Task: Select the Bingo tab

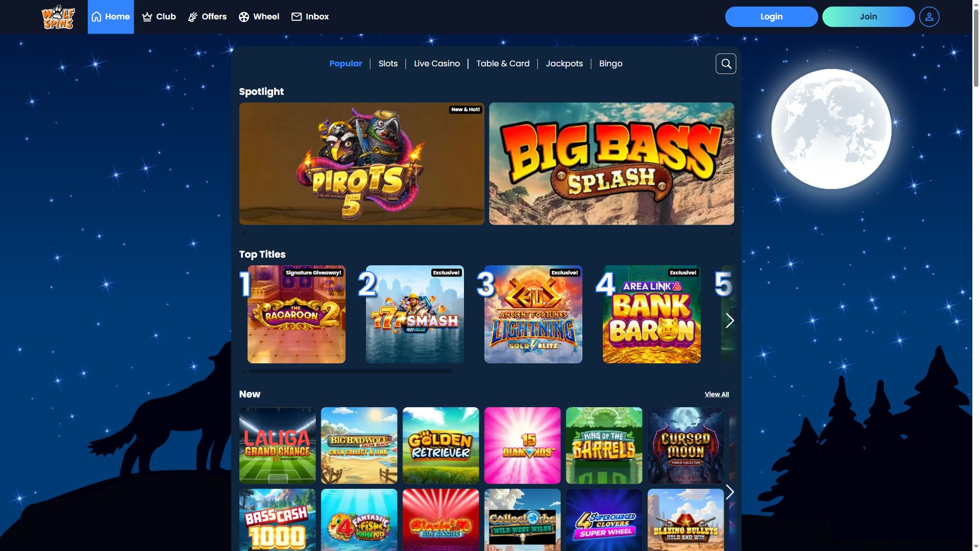Action: 610,64
